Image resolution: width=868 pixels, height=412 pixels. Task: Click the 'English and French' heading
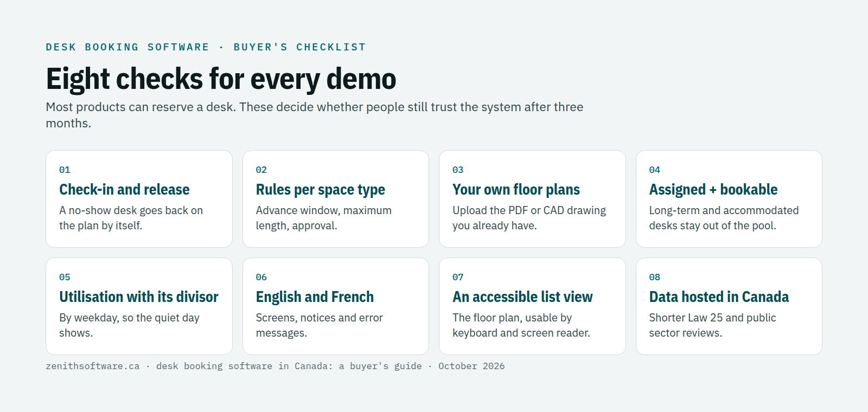point(315,297)
